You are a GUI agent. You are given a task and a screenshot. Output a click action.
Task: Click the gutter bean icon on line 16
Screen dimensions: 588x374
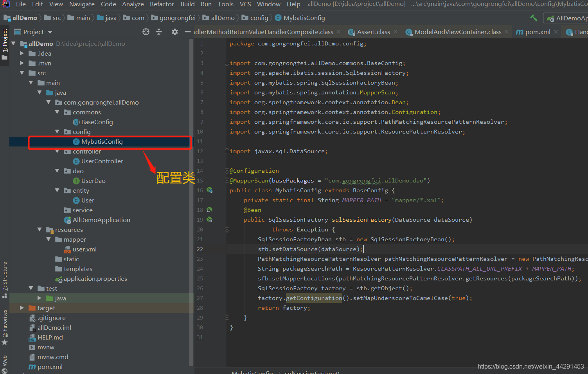coord(210,190)
